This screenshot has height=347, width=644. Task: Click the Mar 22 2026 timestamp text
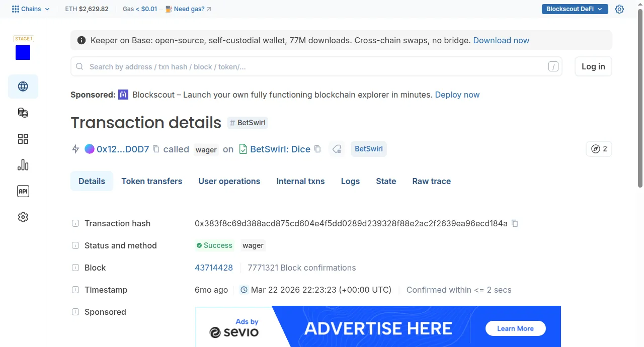tap(321, 290)
